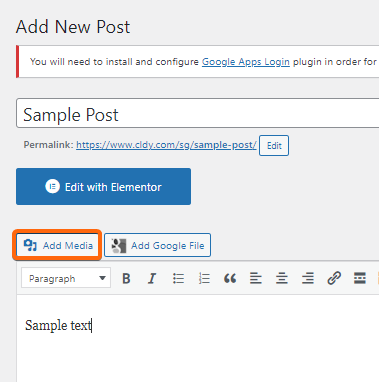Align text right
This screenshot has height=382, width=379.
[308, 278]
